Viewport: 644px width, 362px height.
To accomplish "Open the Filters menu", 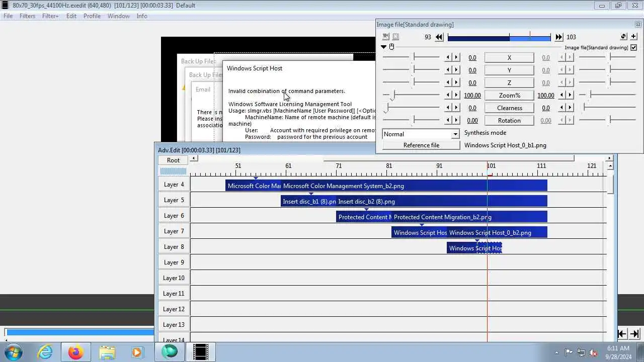I will point(27,16).
